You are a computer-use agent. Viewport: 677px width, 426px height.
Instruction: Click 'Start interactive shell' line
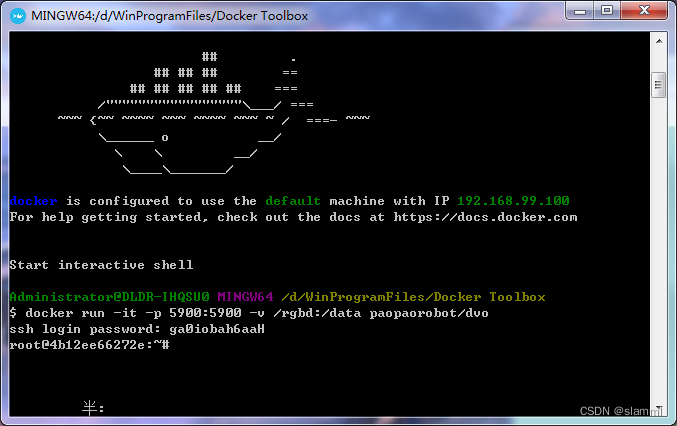101,265
